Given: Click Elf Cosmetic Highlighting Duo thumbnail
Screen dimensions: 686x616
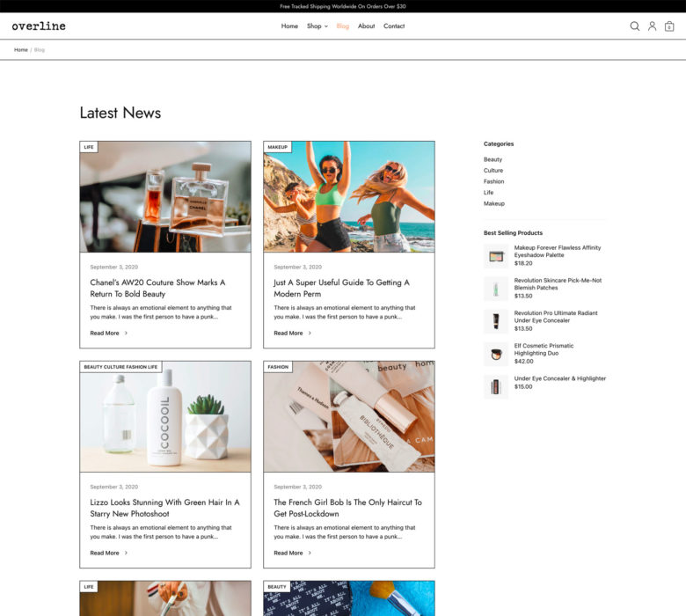Looking at the screenshot, I should point(496,354).
